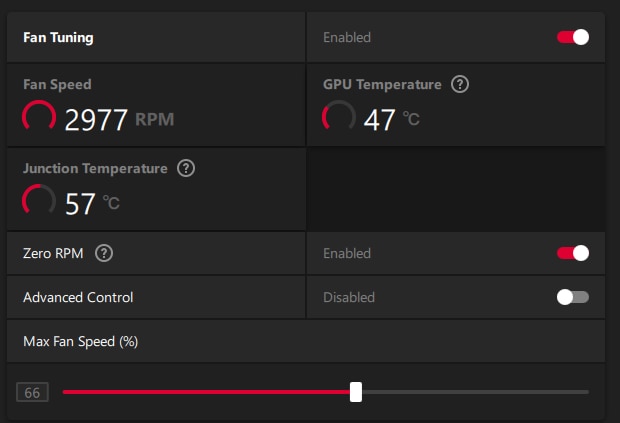
Task: Select the Fan Tuning heading
Action: coord(58,38)
